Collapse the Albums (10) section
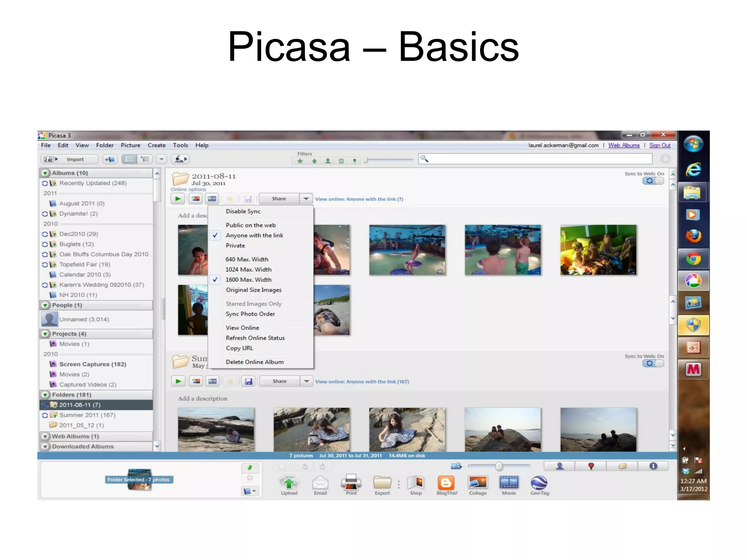Viewport: 747px width, 560px height. (x=45, y=173)
